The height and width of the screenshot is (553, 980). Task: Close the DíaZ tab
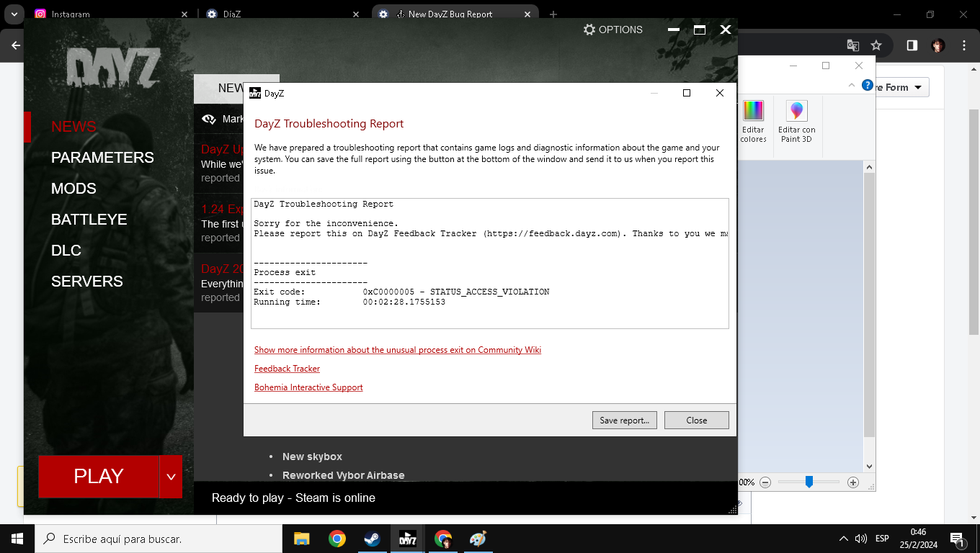[355, 14]
